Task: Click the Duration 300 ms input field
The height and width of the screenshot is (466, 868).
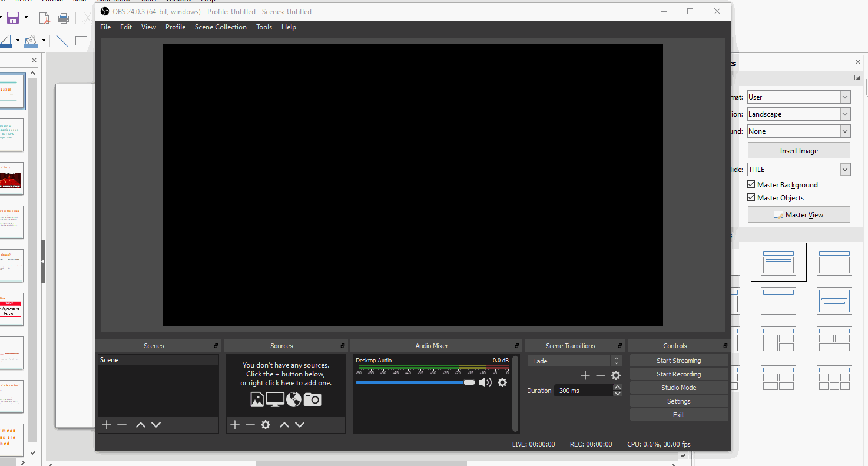Action: click(x=584, y=391)
